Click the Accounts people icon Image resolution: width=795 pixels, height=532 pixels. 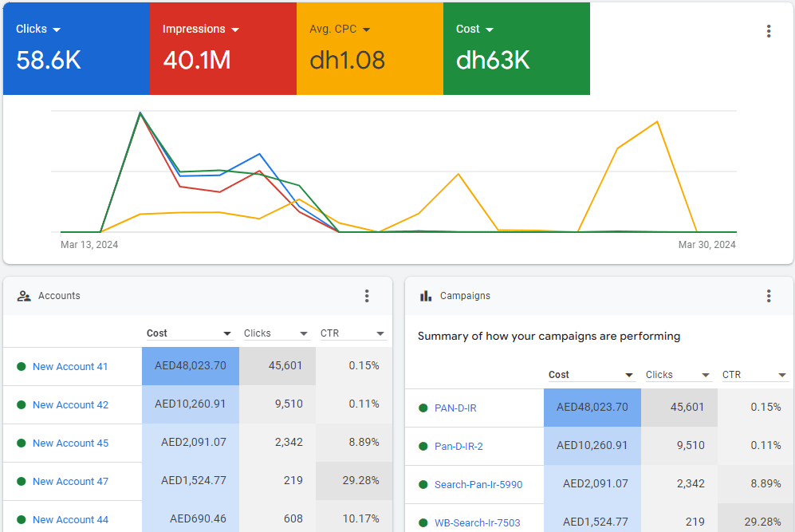pyautogui.click(x=24, y=296)
